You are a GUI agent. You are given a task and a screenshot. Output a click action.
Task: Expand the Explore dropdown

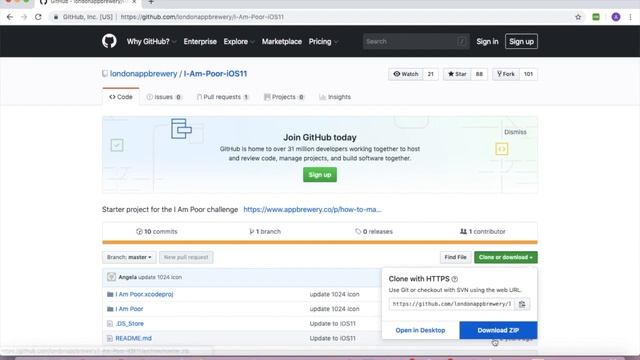239,42
